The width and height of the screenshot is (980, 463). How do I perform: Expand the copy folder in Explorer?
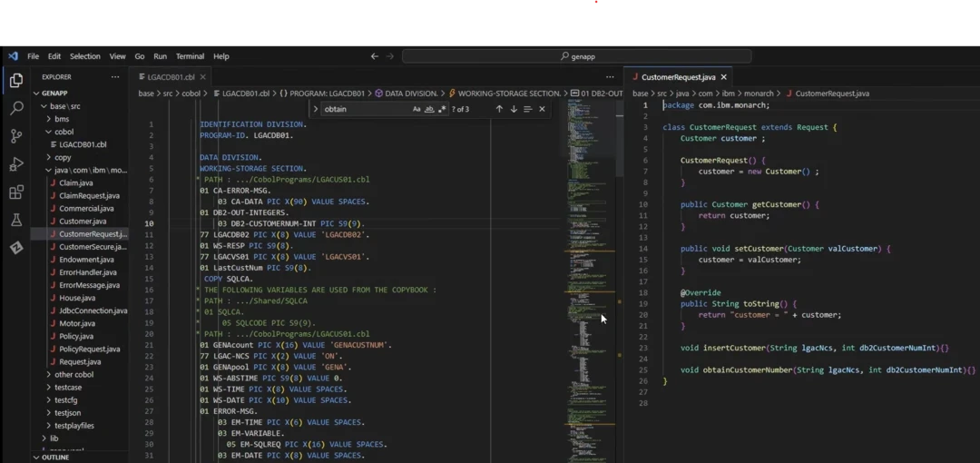tap(63, 157)
